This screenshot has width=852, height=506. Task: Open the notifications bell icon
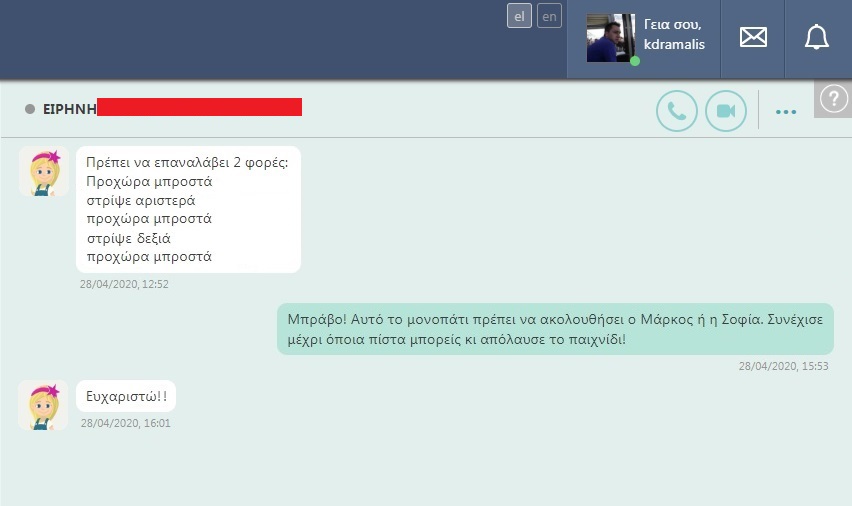click(817, 37)
